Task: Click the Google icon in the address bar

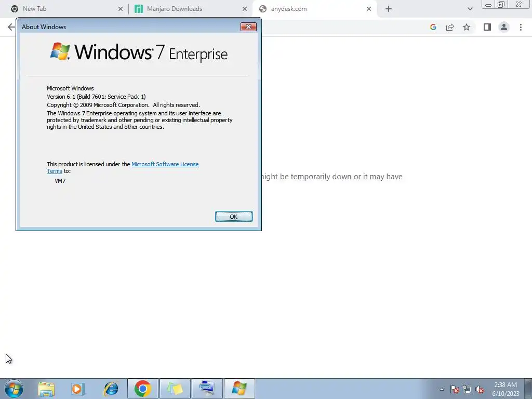Action: pyautogui.click(x=433, y=27)
